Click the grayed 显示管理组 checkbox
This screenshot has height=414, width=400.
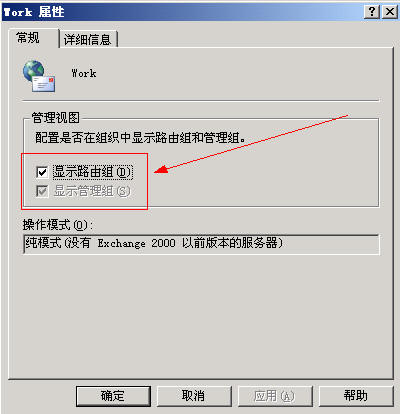(42, 191)
